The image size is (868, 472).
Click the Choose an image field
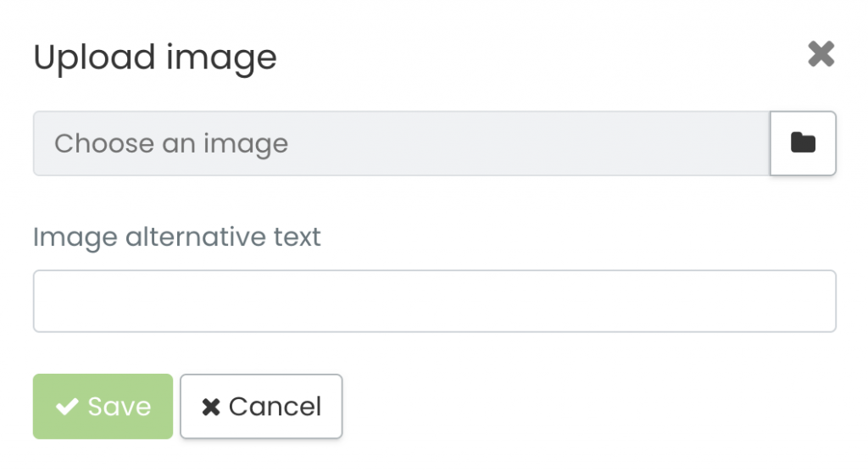402,143
